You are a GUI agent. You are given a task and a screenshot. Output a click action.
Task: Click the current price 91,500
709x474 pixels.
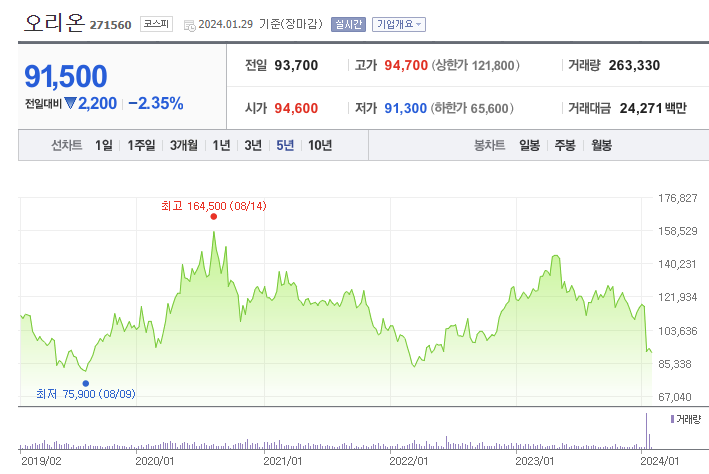click(x=66, y=76)
